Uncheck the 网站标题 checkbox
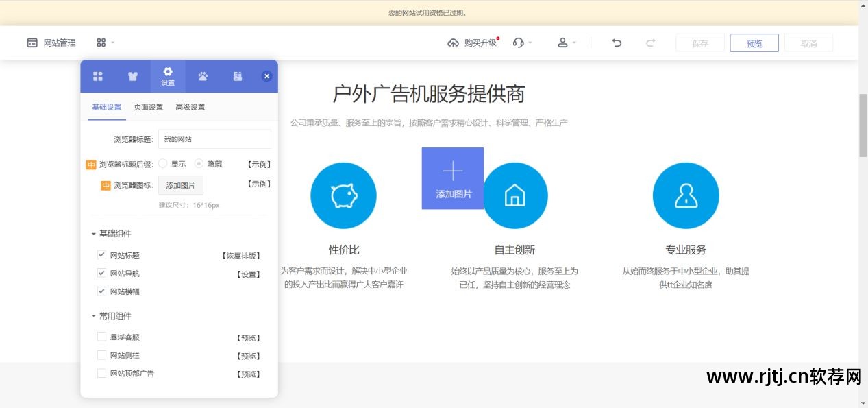The width and height of the screenshot is (868, 408). click(101, 254)
